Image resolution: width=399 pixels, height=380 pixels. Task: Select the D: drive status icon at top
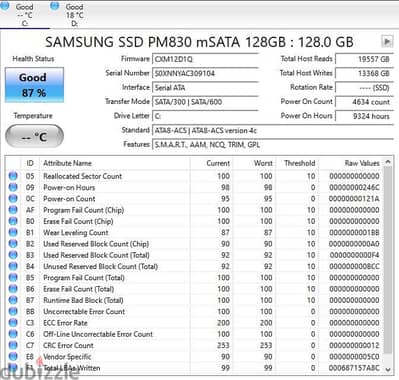click(x=55, y=6)
